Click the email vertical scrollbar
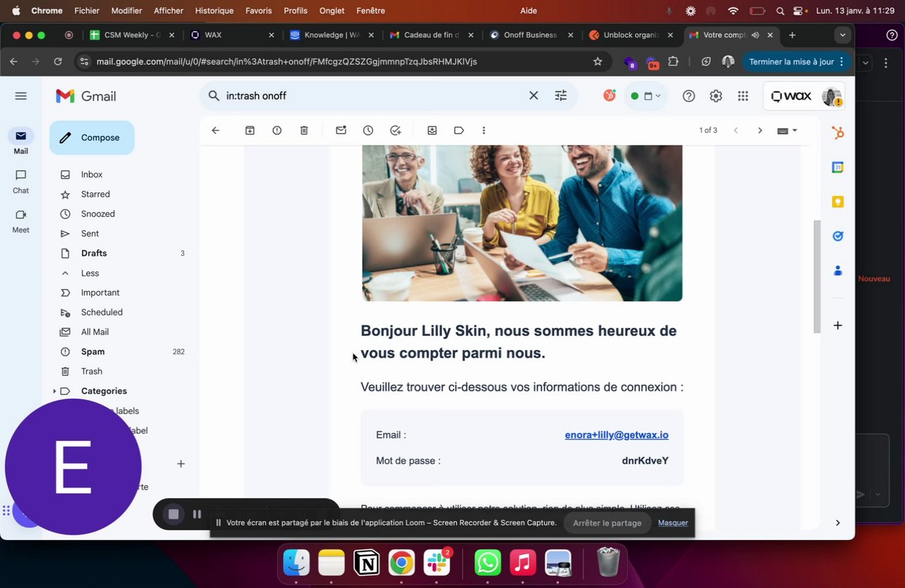 (817, 276)
